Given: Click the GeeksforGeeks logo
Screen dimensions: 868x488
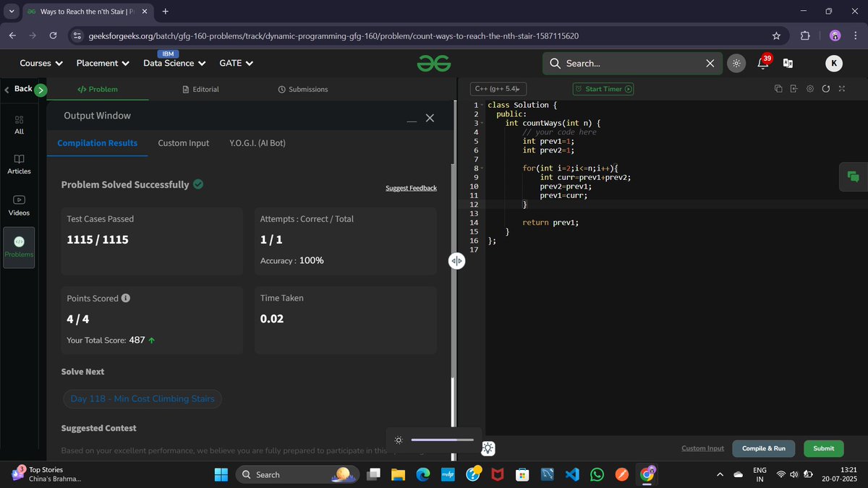Looking at the screenshot, I should click(433, 64).
